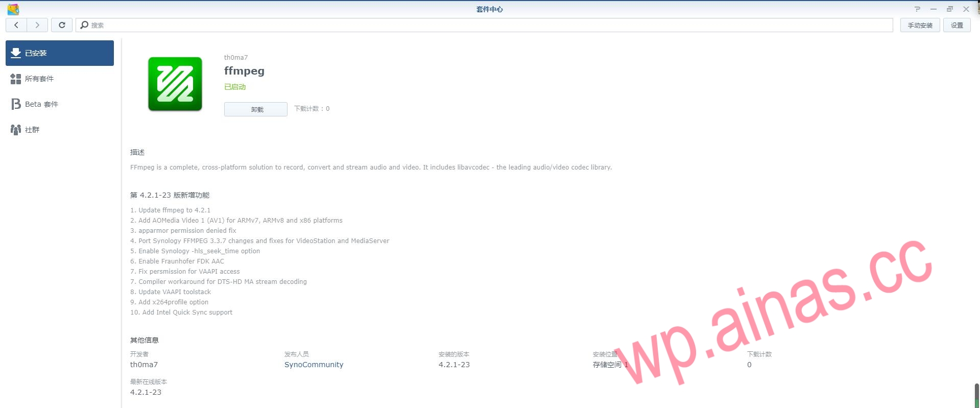Click the installed download icon in sidebar

coord(16,53)
